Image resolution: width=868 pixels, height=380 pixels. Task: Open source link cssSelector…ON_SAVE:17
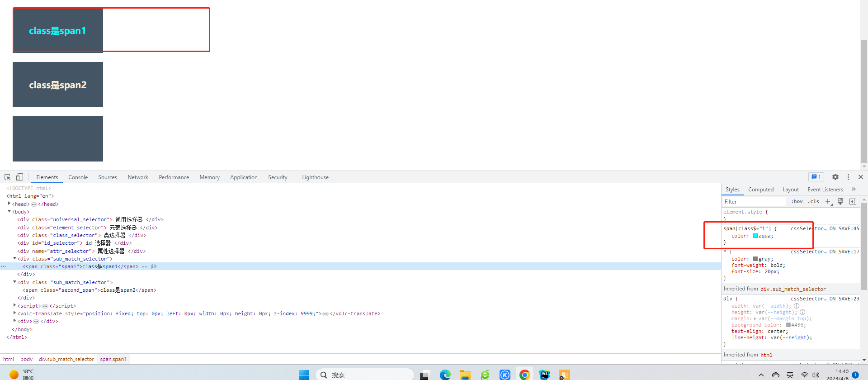(825, 252)
